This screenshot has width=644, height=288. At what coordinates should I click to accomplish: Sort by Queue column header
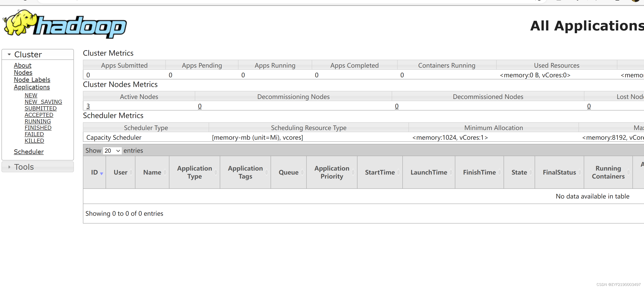pos(288,172)
